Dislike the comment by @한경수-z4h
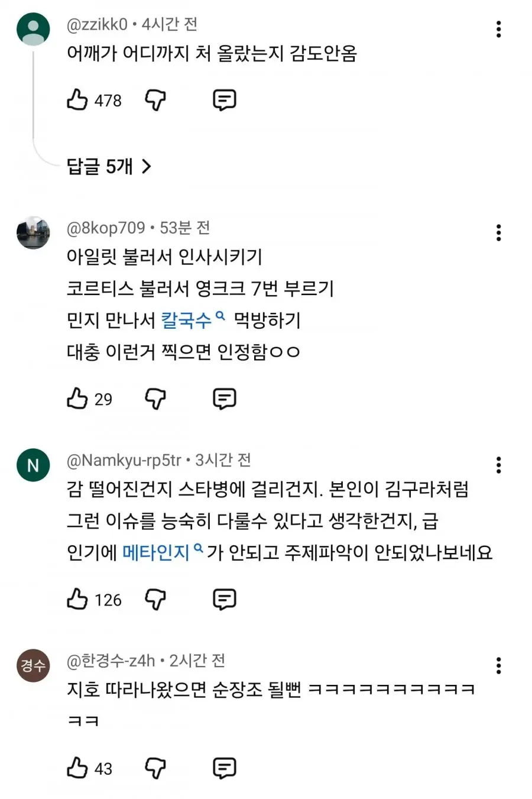The image size is (532, 799). click(x=155, y=768)
